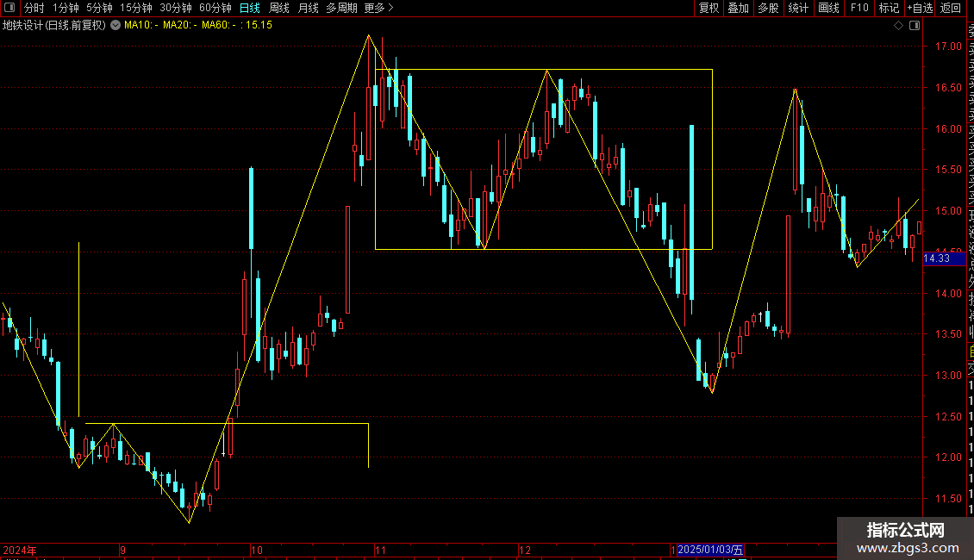The height and width of the screenshot is (560, 974).
Task: Switch to 30分钟 period tab
Action: click(x=176, y=8)
